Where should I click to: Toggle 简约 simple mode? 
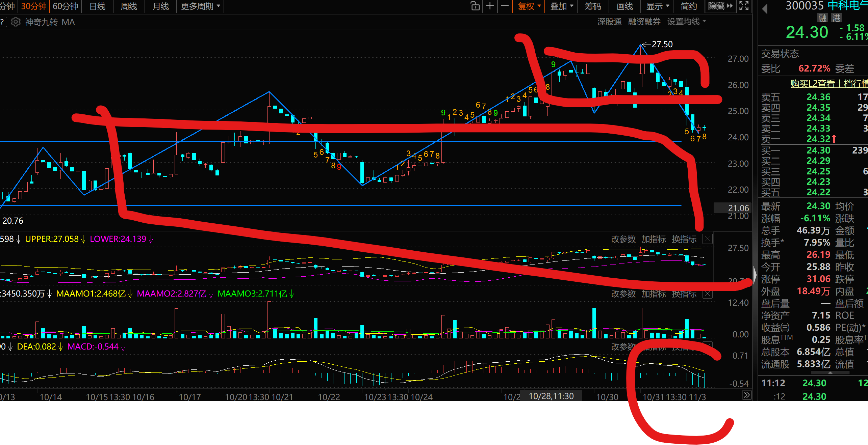coord(689,6)
